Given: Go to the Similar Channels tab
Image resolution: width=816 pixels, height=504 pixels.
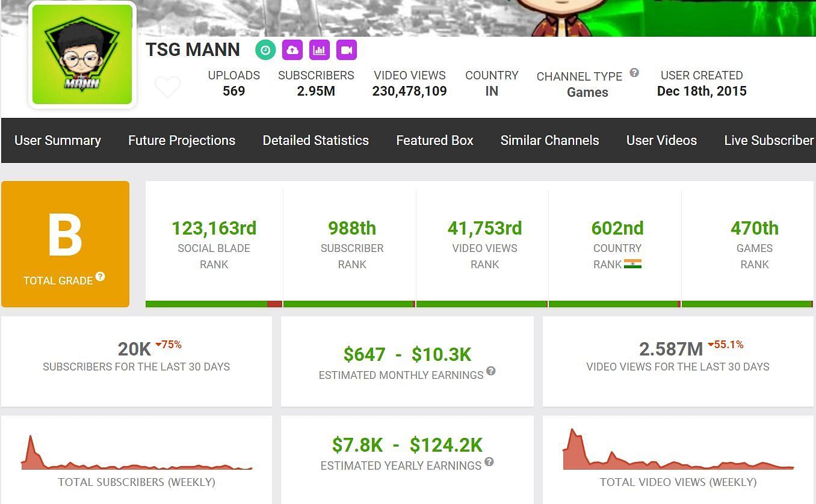Looking at the screenshot, I should point(550,140).
